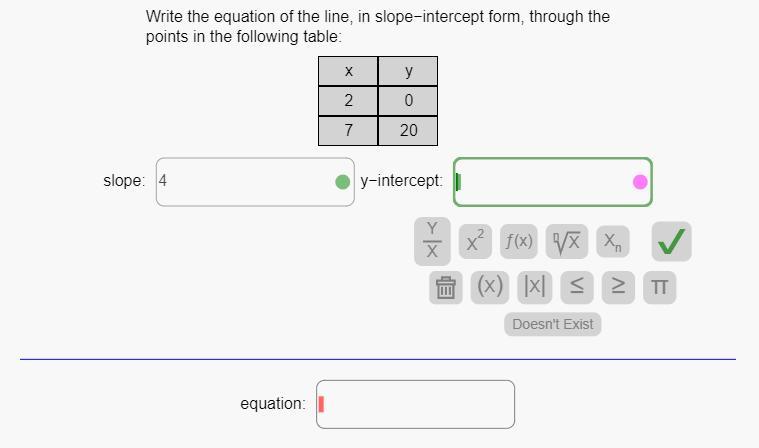Click the green dot in the slope field

coord(342,182)
